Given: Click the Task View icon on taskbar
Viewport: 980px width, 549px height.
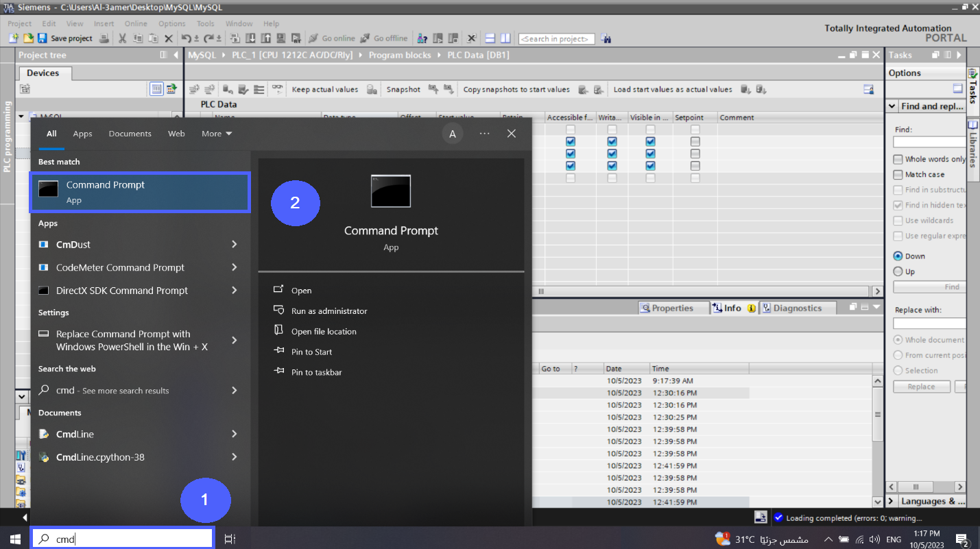Looking at the screenshot, I should [x=230, y=539].
